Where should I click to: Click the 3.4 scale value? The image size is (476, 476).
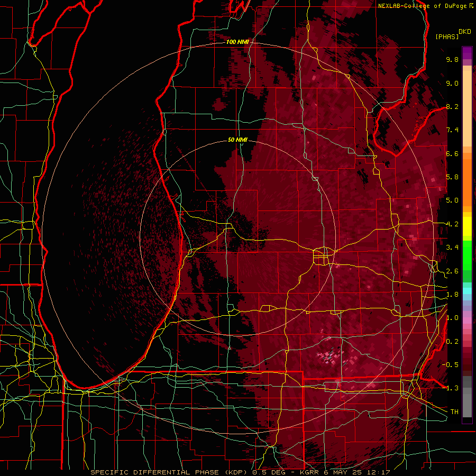click(452, 248)
